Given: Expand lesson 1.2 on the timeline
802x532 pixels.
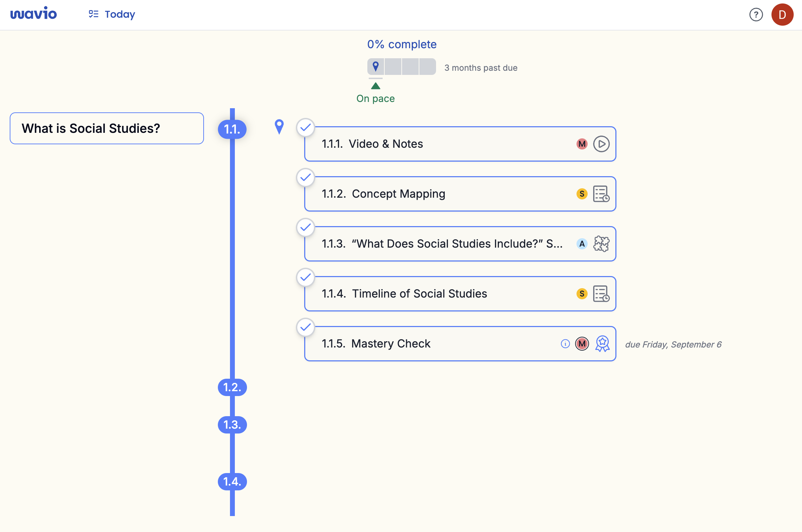Looking at the screenshot, I should [232, 387].
